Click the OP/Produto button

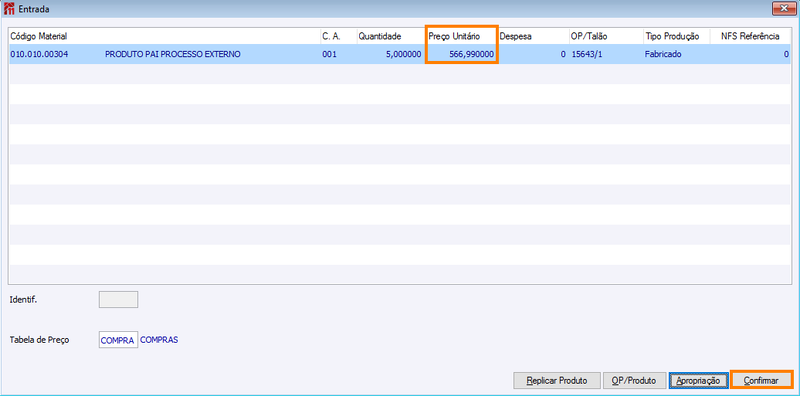pos(635,381)
